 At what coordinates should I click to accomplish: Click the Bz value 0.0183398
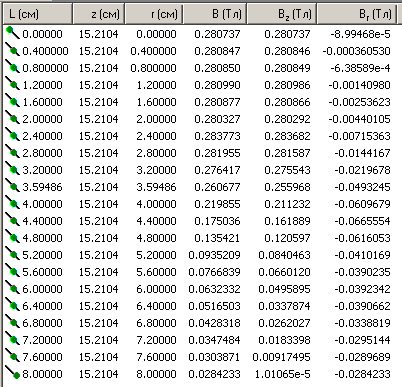[x=284, y=340]
